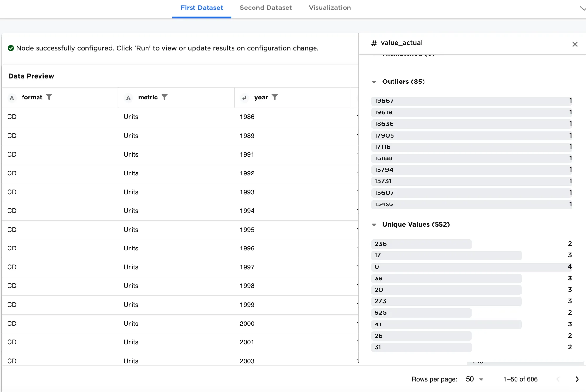Open the Rows per page dropdown
586x392 pixels.
pos(474,379)
